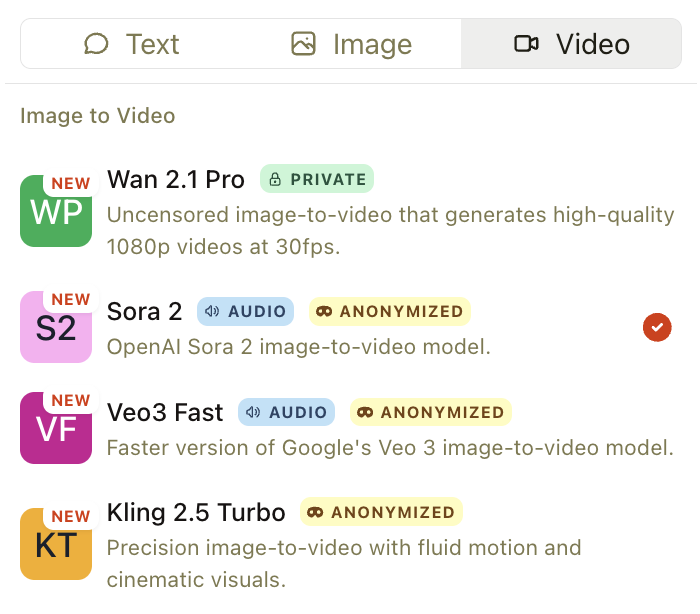
Task: Click the NEW badge on the Wan 2.1 Pro icon
Action: (x=70, y=184)
